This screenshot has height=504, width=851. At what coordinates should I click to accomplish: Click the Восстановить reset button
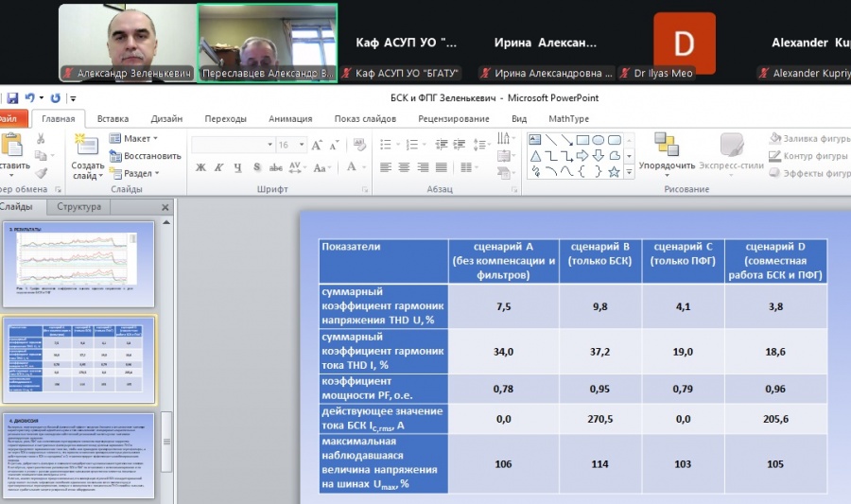coord(147,156)
